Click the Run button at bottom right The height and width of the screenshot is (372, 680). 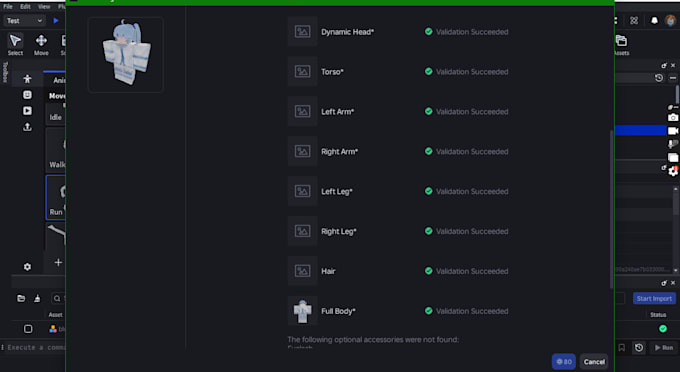tap(664, 348)
